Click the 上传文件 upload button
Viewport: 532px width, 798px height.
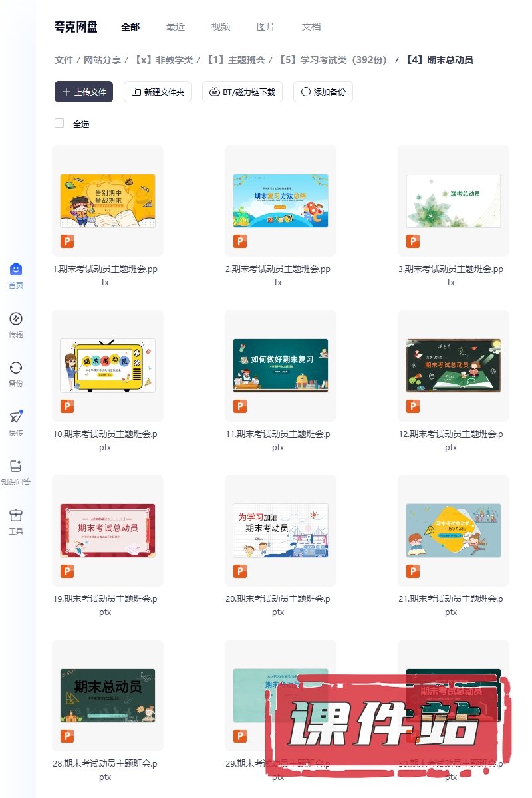[x=84, y=92]
